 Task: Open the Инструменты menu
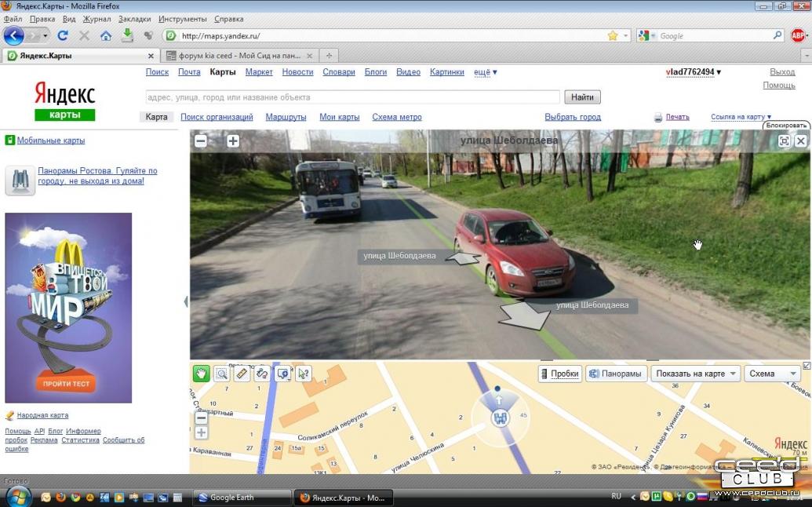point(182,19)
